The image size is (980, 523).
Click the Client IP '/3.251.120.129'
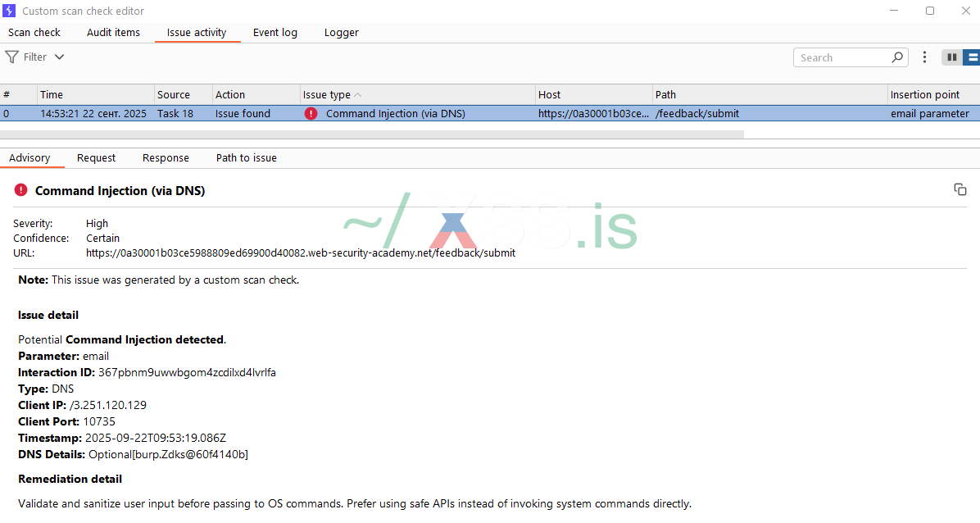click(108, 405)
